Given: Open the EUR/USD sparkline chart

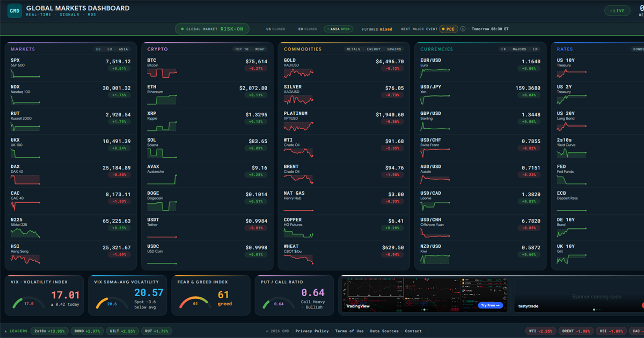Looking at the screenshot, I should click(x=435, y=72).
